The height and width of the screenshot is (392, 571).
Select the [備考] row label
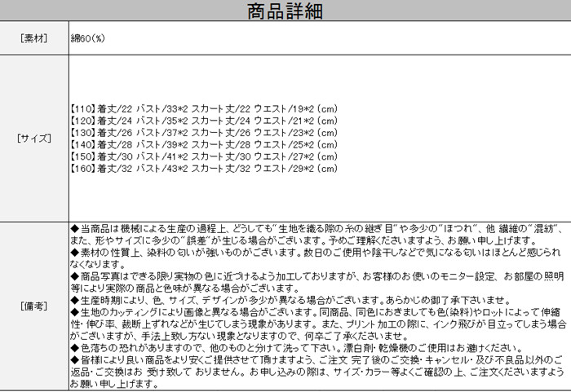tap(34, 304)
